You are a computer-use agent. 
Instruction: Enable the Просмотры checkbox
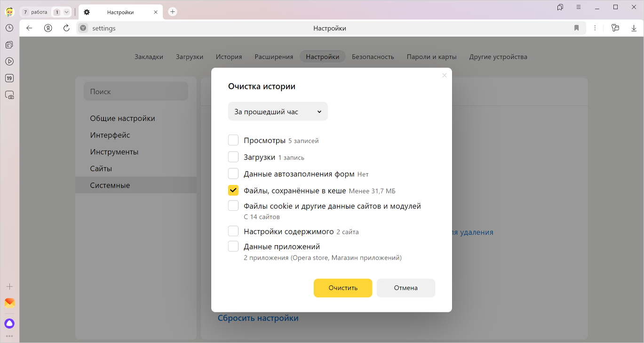click(233, 140)
